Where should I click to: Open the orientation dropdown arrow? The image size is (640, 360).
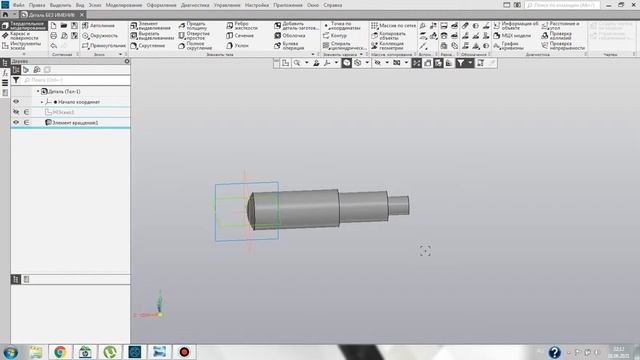[x=336, y=63]
